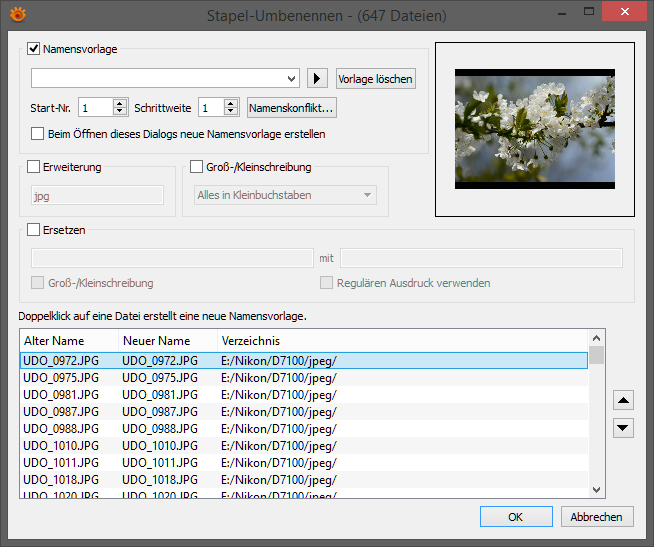Check 'Beim Öffnen dieses Dialogs neue Namensvorlage erstellen'
The height and width of the screenshot is (547, 654).
pyautogui.click(x=38, y=134)
